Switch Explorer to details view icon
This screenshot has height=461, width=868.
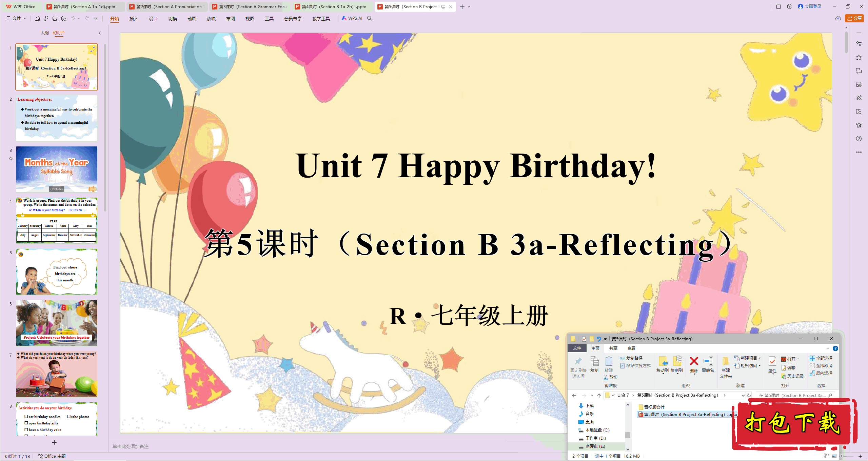point(826,456)
